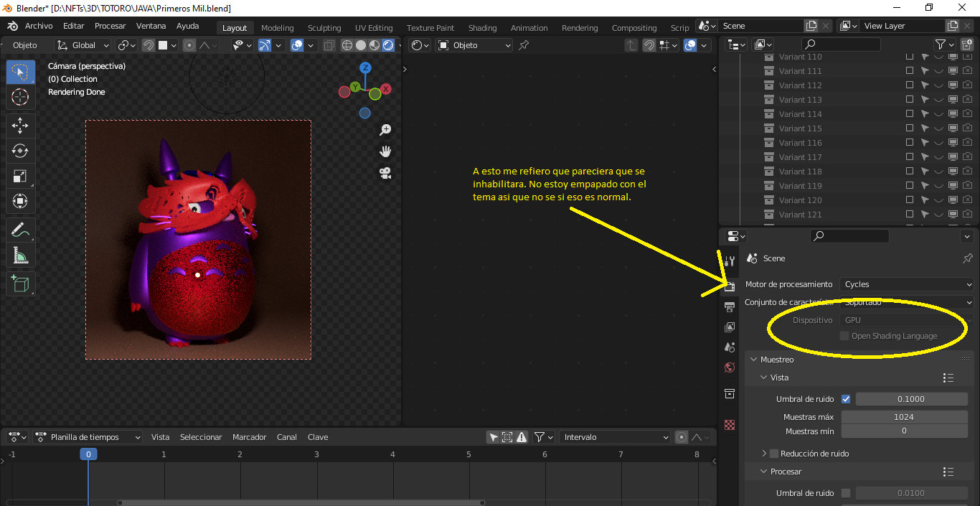Toggle exclude checkbox for Variant 118
Screen dimensions: 980x506
coord(910,172)
